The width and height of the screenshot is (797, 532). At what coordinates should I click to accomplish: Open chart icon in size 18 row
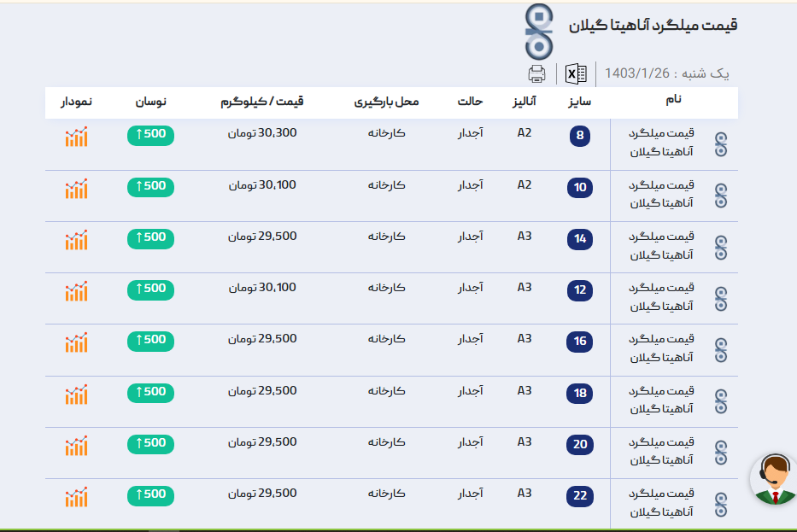77,395
